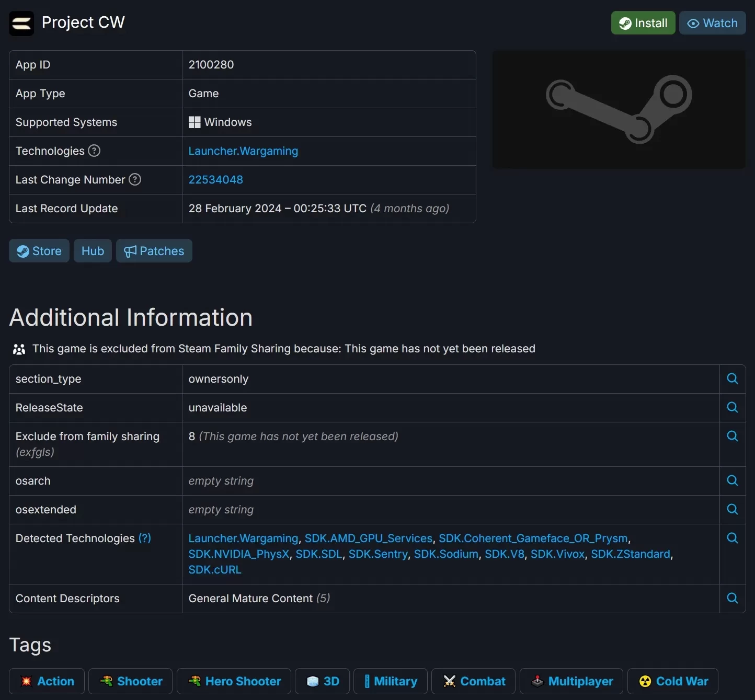Click the 'ownersonly' section_type value
755x700 pixels.
[219, 379]
